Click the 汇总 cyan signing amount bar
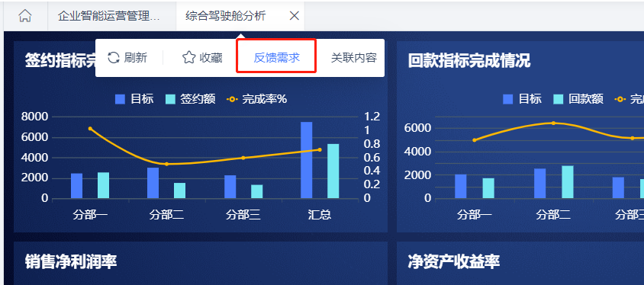The width and height of the screenshot is (644, 285). 333,171
